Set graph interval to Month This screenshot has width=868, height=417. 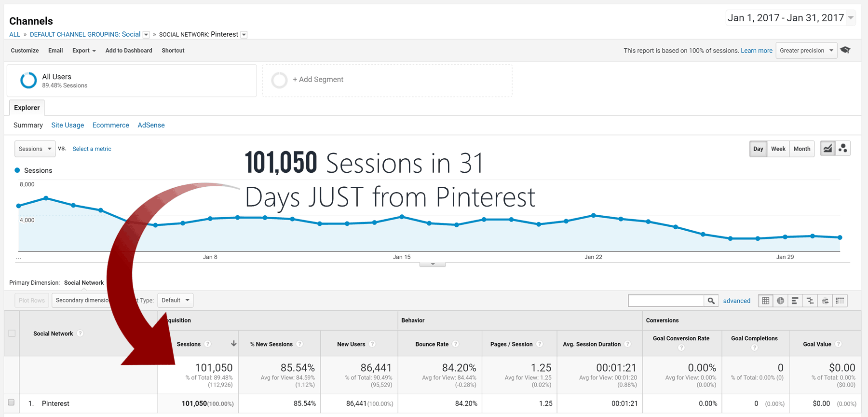[802, 149]
